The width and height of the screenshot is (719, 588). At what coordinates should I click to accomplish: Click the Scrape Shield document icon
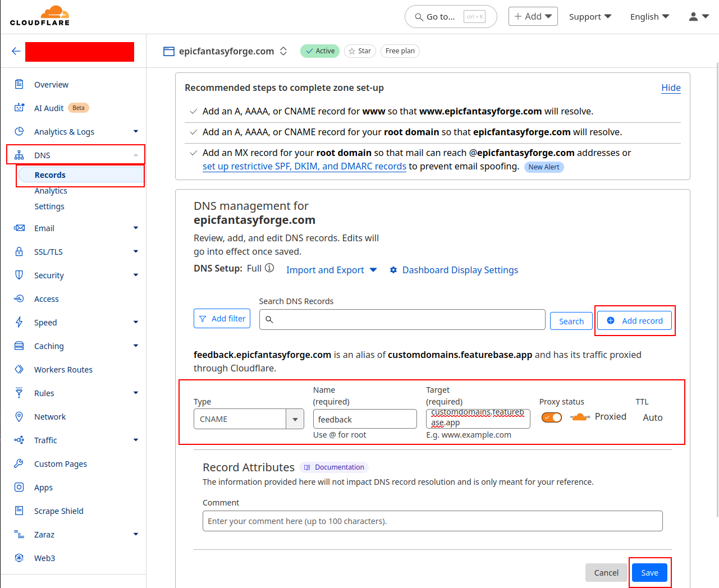19,511
